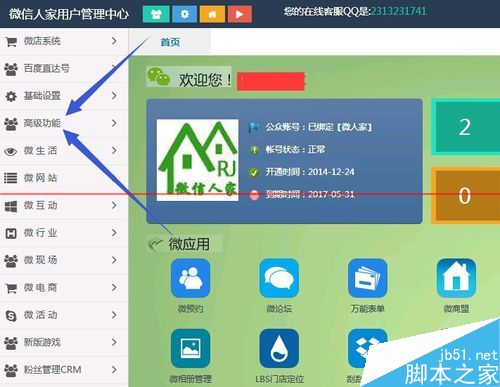Expand the 微现场 menu chevron
This screenshot has width=500, height=387.
(114, 260)
